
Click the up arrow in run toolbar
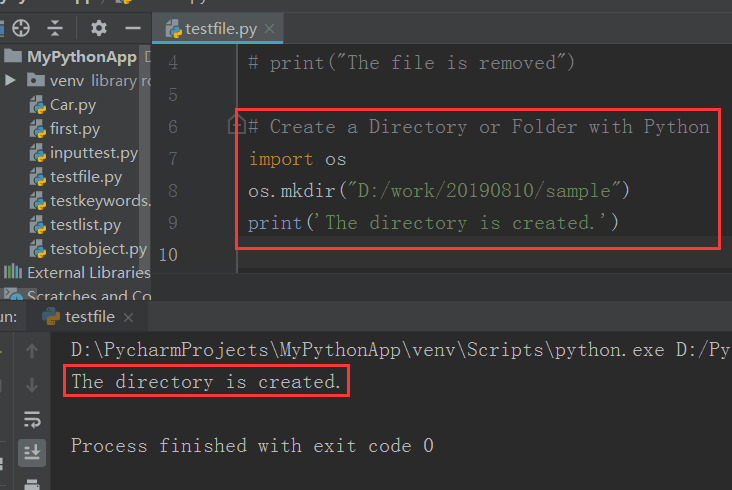(32, 350)
